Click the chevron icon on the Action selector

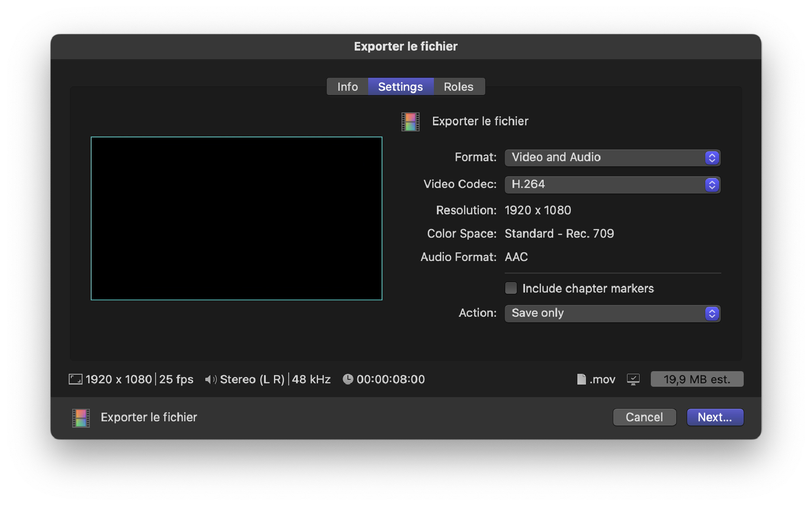[711, 313]
